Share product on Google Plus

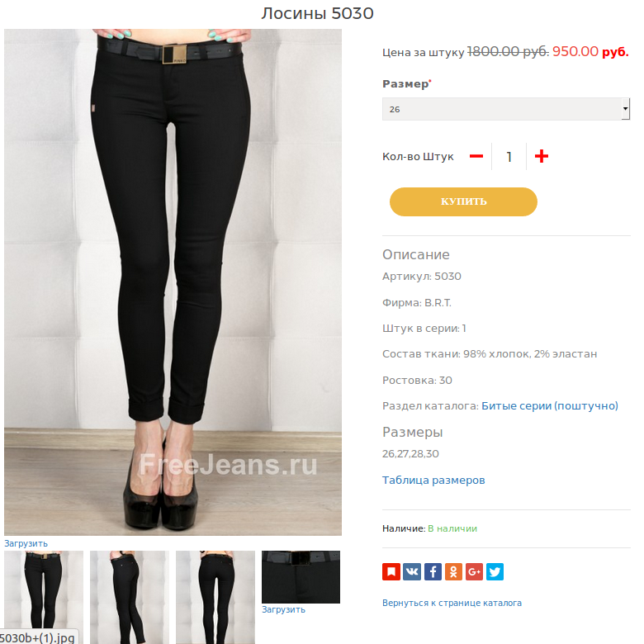474,571
